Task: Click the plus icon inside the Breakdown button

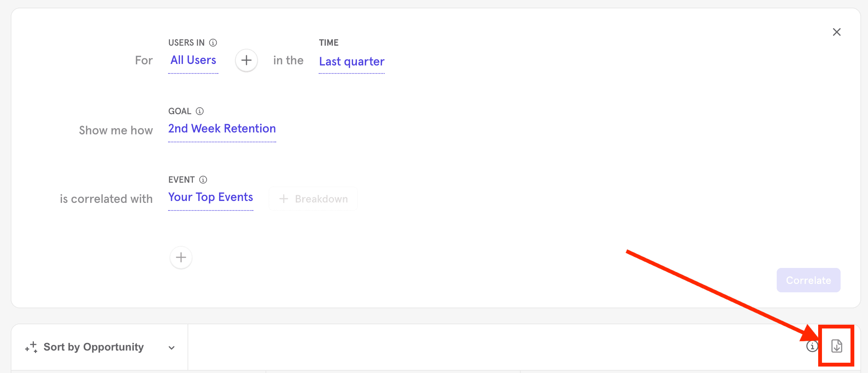Action: tap(284, 199)
